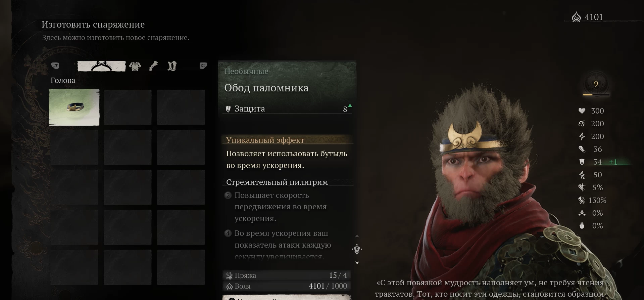
Task: Collapse description with the up scroll arrow
Action: (357, 236)
